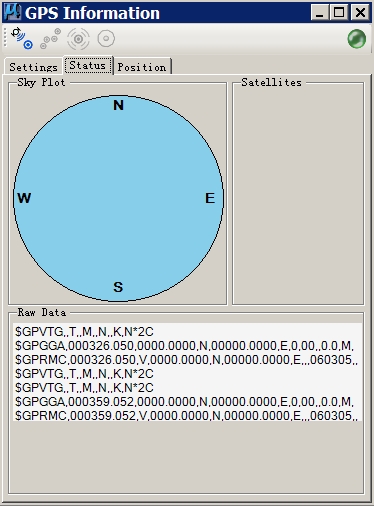Image resolution: width=374 pixels, height=506 pixels.
Task: Click the GPS Information title bar app icon
Action: tap(12, 12)
